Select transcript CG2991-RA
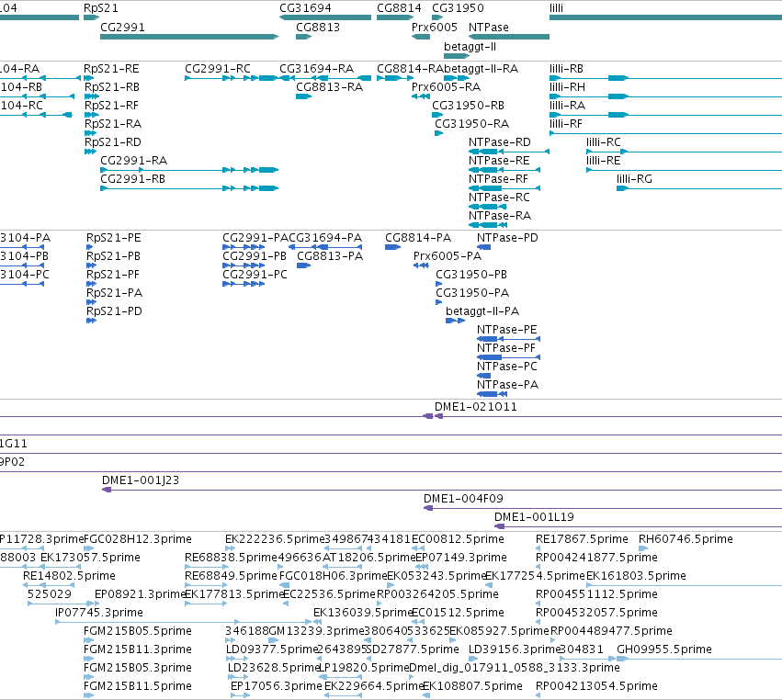782x700 pixels. pos(133,161)
